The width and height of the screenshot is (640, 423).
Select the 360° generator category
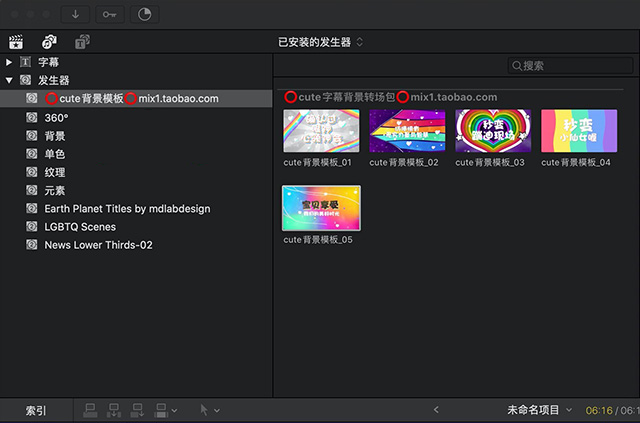pos(136,118)
